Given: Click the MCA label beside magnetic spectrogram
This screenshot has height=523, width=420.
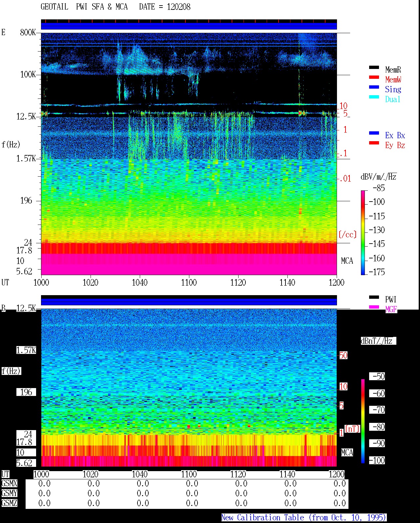Looking at the screenshot, I should coord(347,453).
